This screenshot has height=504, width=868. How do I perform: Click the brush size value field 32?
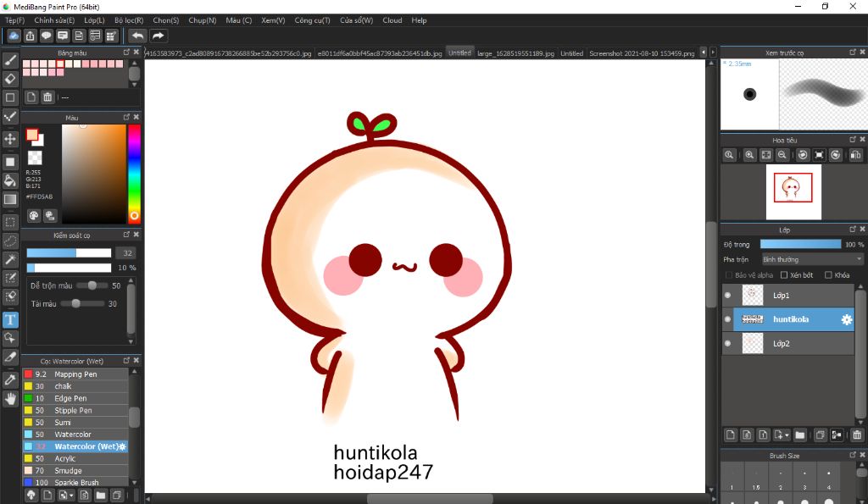[x=127, y=252]
